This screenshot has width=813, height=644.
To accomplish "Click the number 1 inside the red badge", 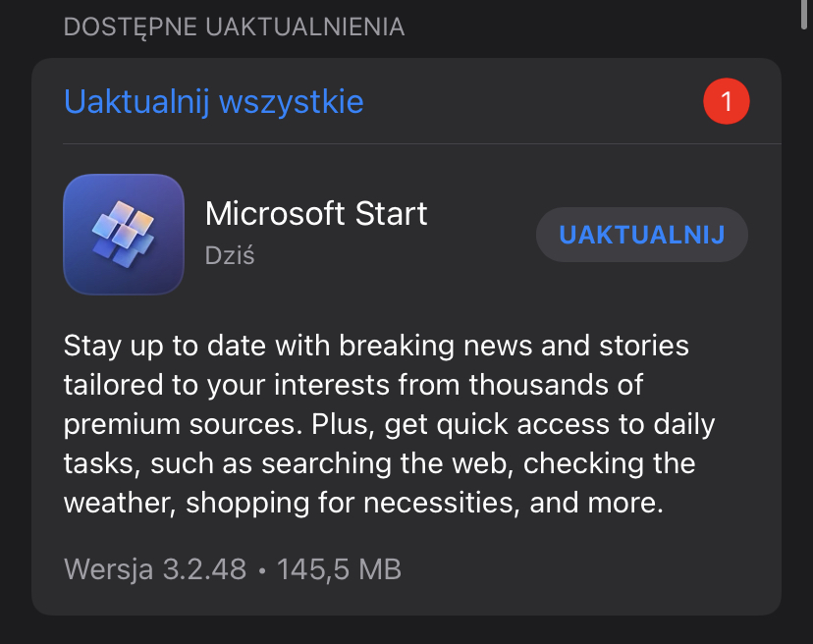I will [x=727, y=101].
